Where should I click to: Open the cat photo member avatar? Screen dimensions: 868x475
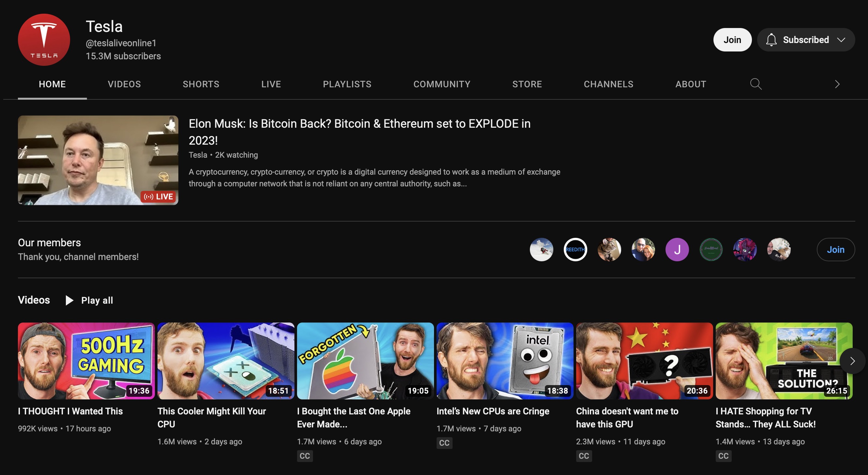click(609, 250)
